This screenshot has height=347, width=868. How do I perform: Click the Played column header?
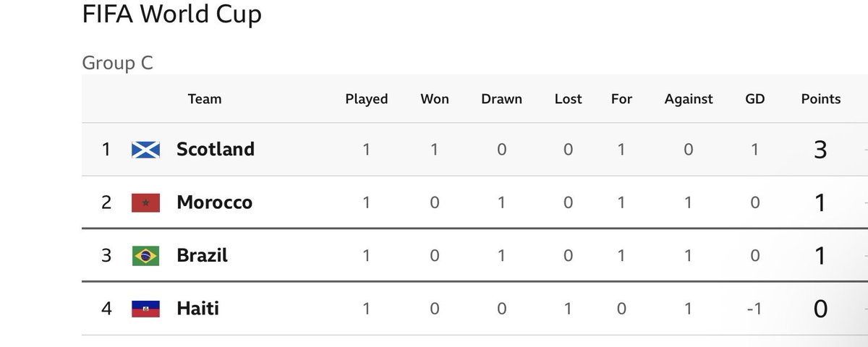coord(367,99)
